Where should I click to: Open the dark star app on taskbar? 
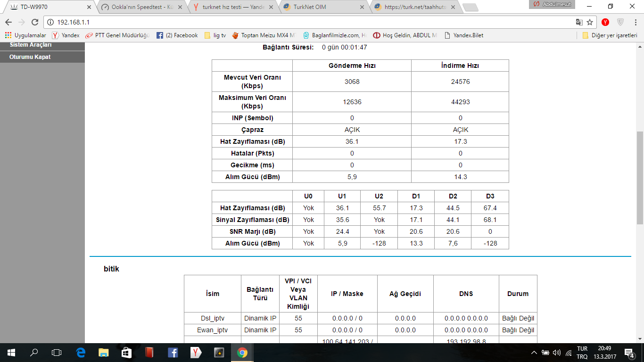(x=219, y=353)
